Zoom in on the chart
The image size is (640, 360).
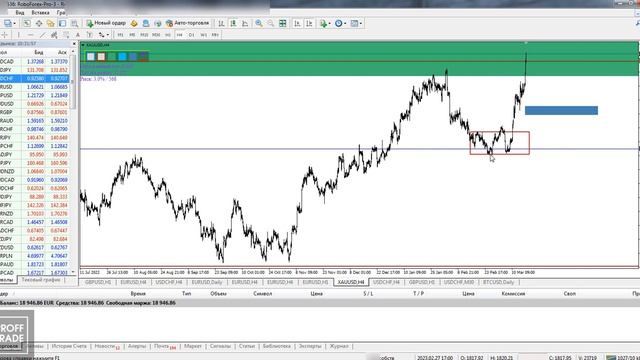point(259,23)
